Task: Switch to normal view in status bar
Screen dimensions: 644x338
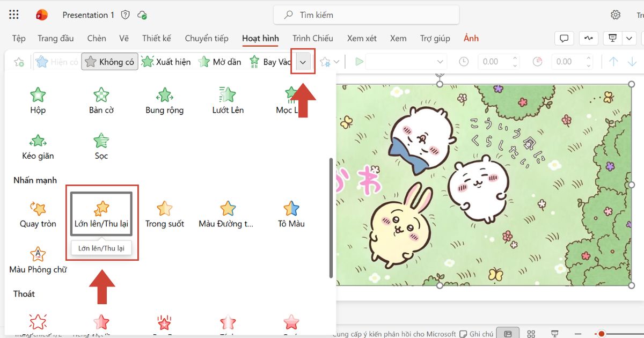Action: [x=508, y=334]
